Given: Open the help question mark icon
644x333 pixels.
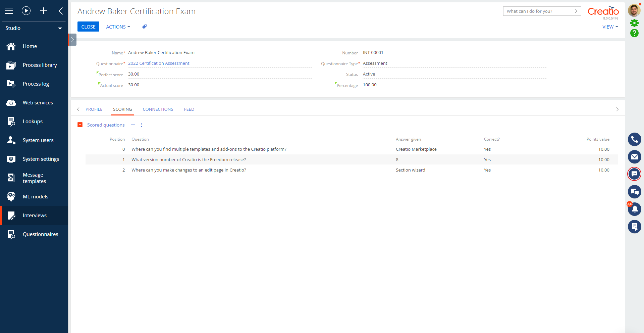Looking at the screenshot, I should 634,33.
